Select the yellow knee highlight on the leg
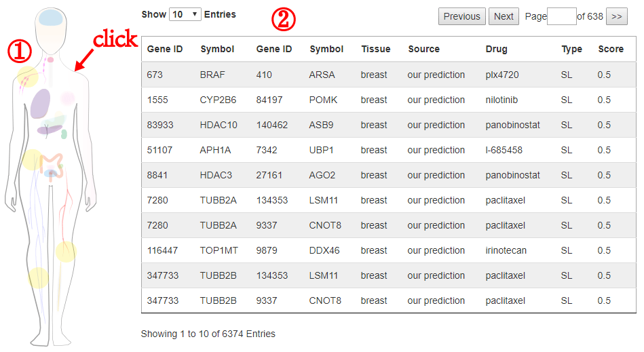Screen dimensions: 644x352 click(x=66, y=251)
